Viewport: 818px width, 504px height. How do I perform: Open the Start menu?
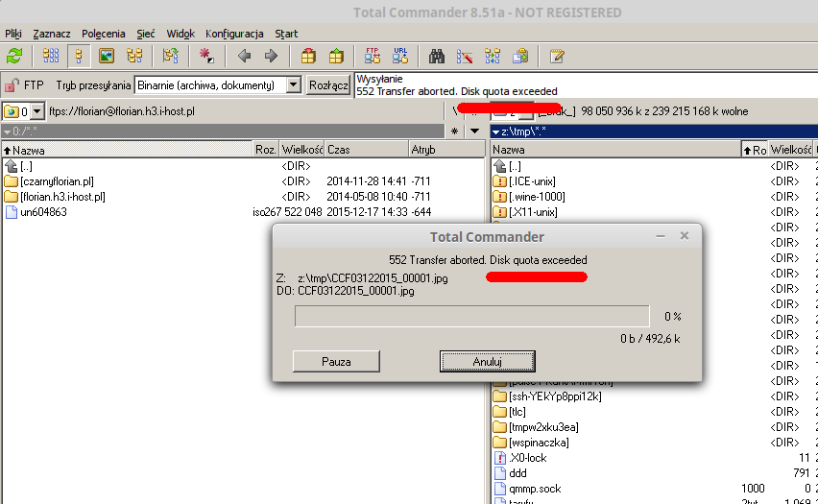pyautogui.click(x=286, y=34)
